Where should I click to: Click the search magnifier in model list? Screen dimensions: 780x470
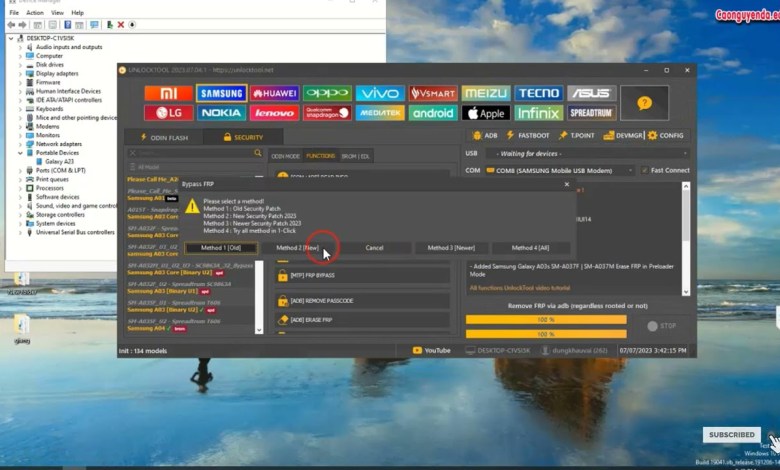(258, 153)
